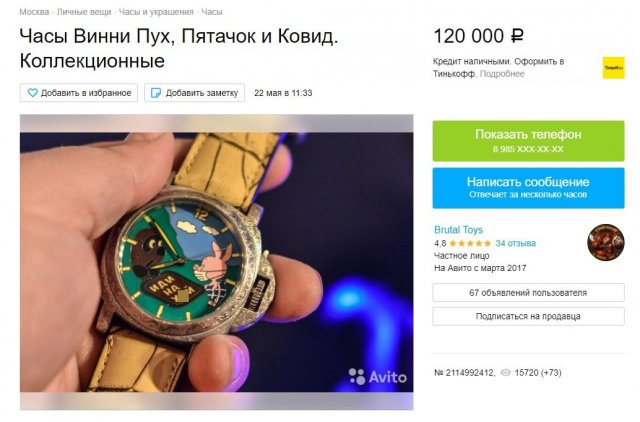This screenshot has height=422, width=640.
Task: Open the '34 отзыва' reviews link
Action: click(516, 243)
